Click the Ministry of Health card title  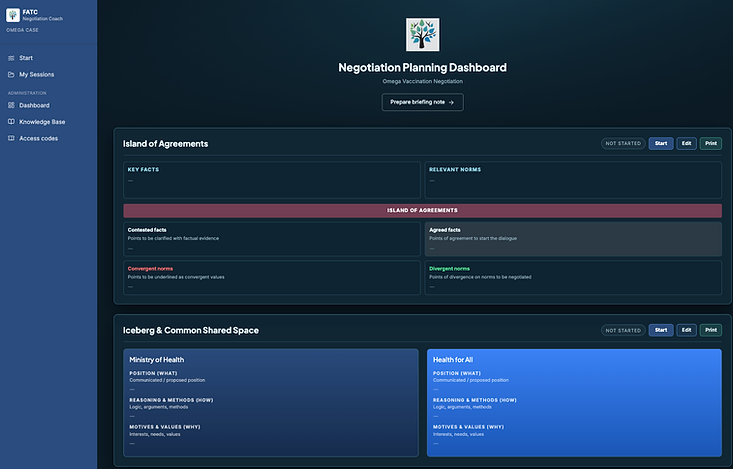click(157, 360)
